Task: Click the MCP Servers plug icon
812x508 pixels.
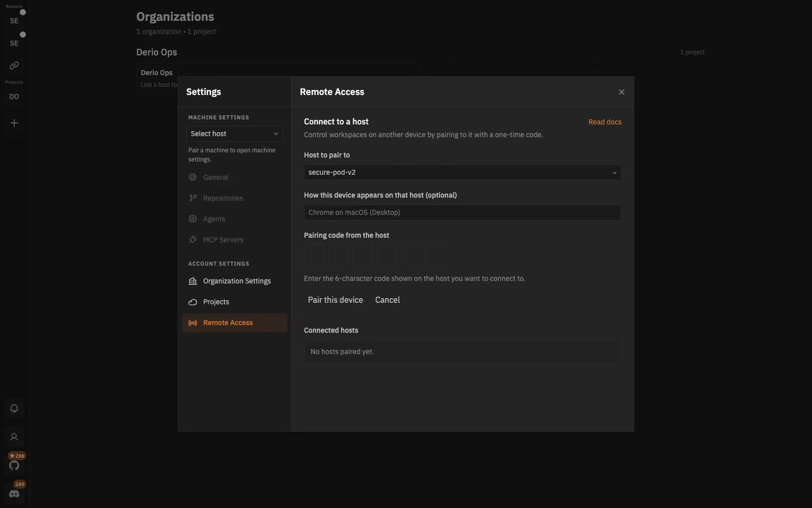Action: [x=193, y=240]
